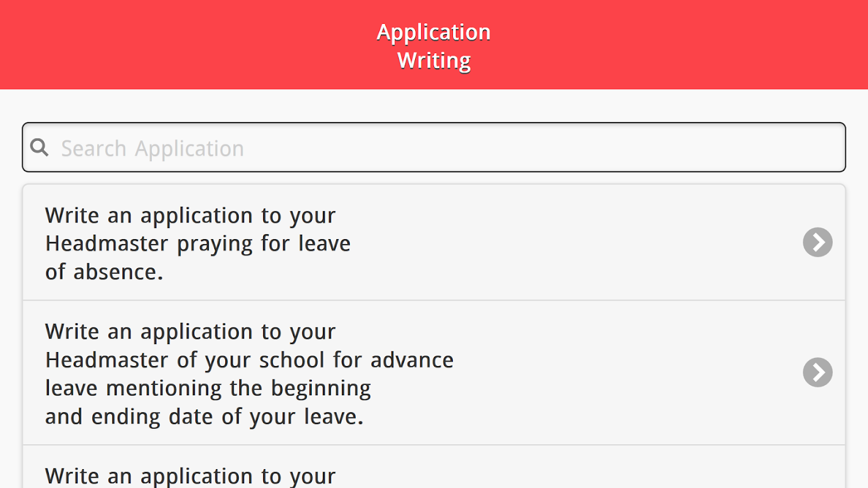This screenshot has height=488, width=868.
Task: Open the leave of absence application entry
Action: click(x=434, y=242)
